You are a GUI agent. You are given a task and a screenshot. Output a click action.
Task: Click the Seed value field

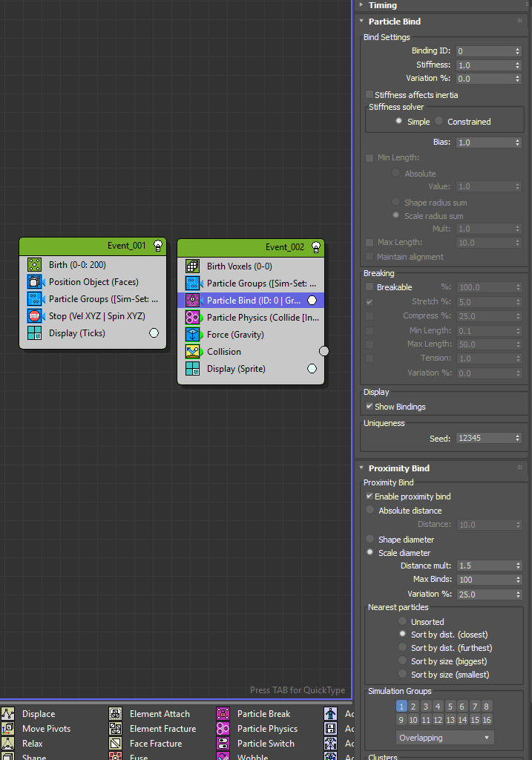click(484, 439)
